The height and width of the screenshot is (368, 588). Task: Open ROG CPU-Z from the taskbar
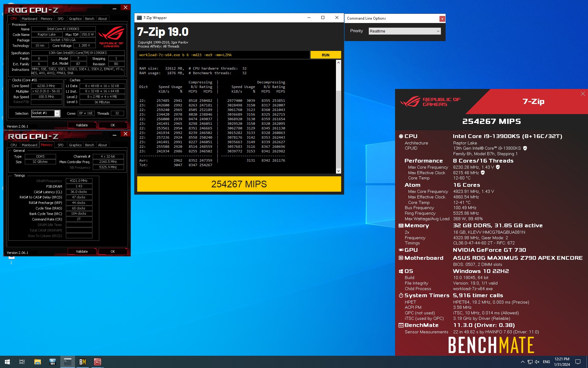click(97, 362)
